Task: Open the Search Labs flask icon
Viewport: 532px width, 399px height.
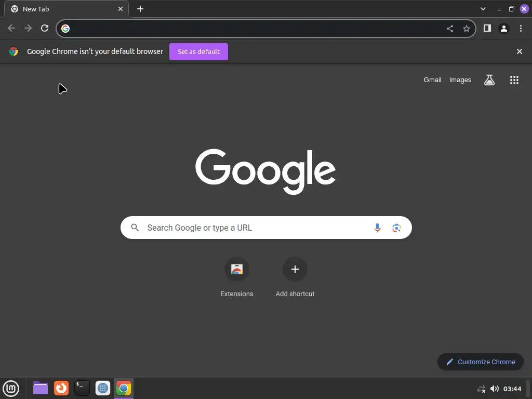Action: [489, 80]
